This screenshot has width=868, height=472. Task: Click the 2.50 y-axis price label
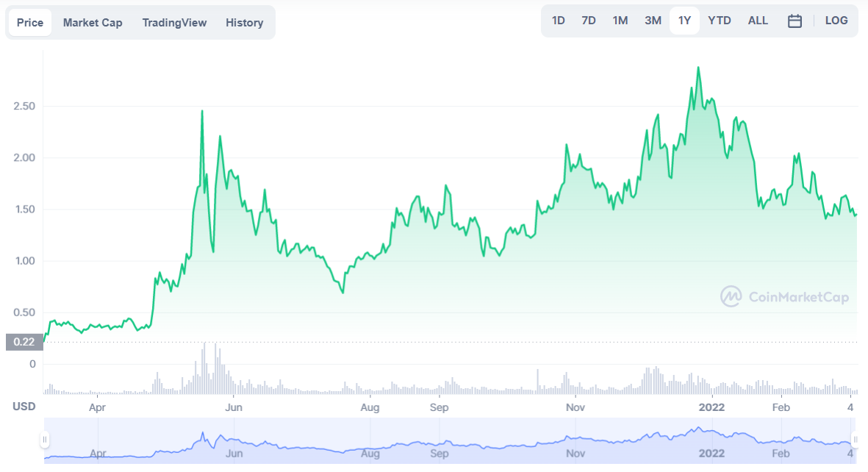click(x=24, y=106)
